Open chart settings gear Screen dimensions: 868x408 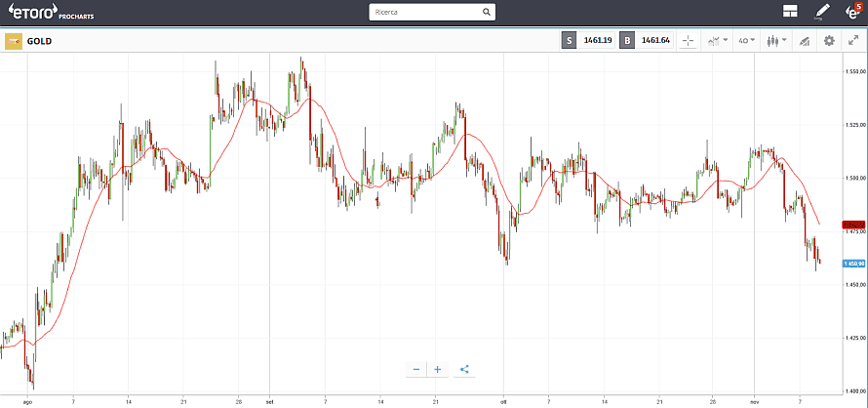point(829,41)
